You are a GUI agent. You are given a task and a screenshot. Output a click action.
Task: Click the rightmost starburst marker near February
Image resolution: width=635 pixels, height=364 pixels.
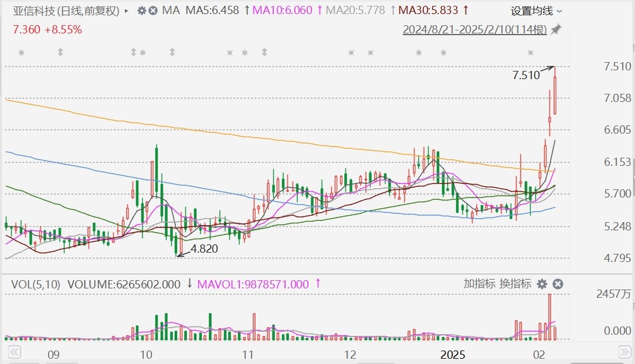531,53
